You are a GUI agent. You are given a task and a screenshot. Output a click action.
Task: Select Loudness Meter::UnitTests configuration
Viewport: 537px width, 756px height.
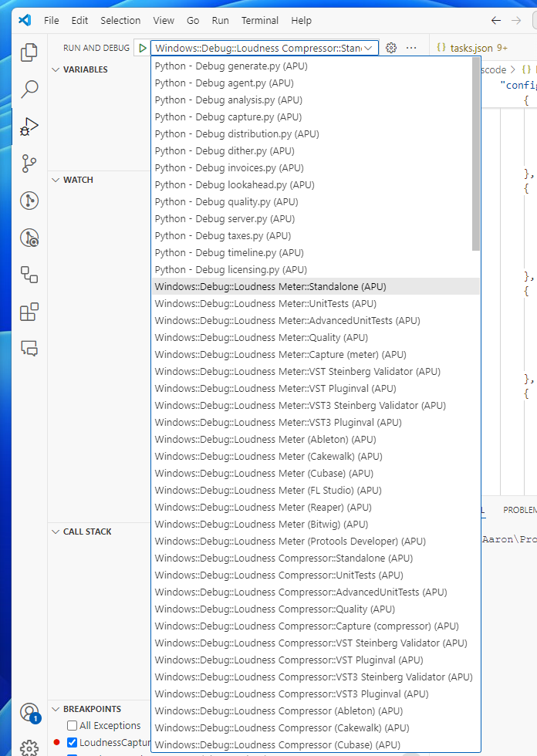(316, 304)
